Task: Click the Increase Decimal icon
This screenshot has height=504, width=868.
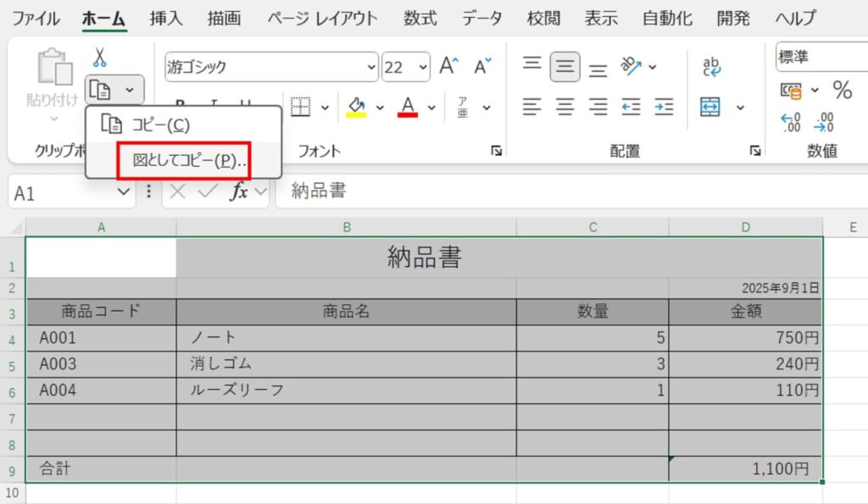Action: (789, 122)
